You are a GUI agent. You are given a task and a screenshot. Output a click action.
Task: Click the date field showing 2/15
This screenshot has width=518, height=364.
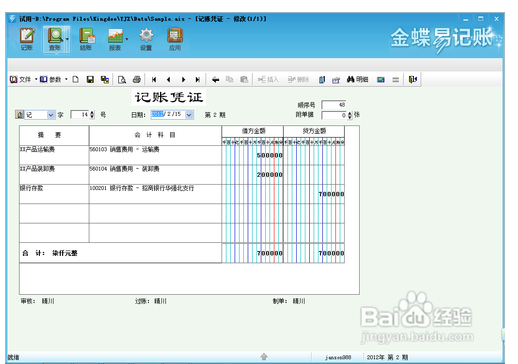(x=168, y=114)
